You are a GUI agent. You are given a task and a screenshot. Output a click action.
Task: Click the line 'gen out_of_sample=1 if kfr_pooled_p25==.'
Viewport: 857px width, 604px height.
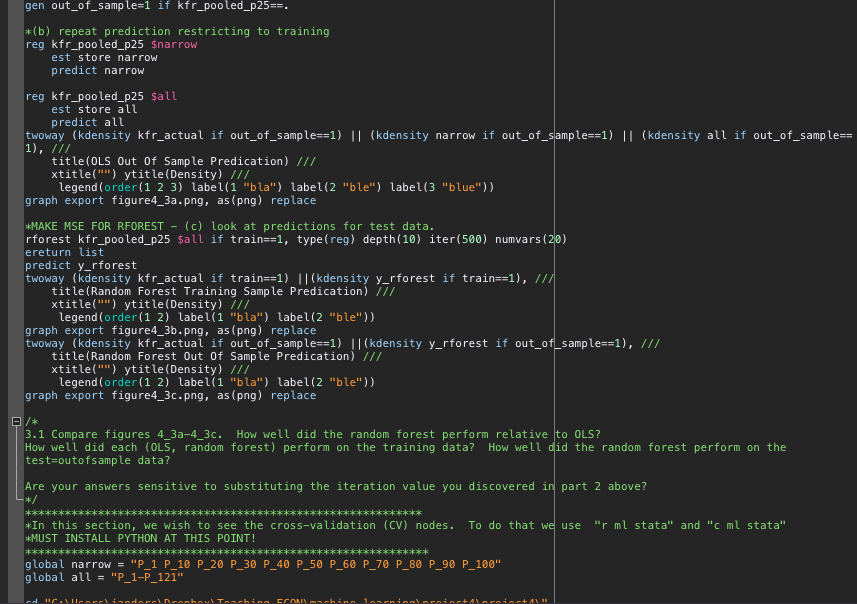pyautogui.click(x=157, y=6)
